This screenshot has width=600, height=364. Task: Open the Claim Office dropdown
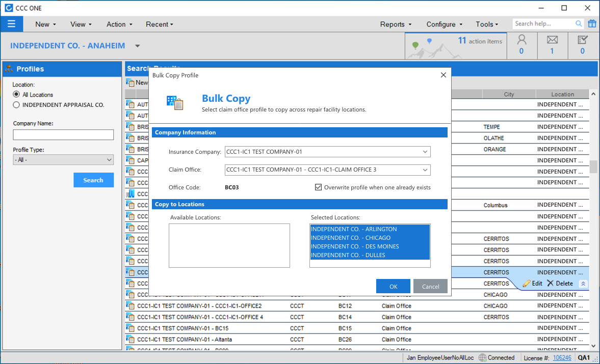425,170
